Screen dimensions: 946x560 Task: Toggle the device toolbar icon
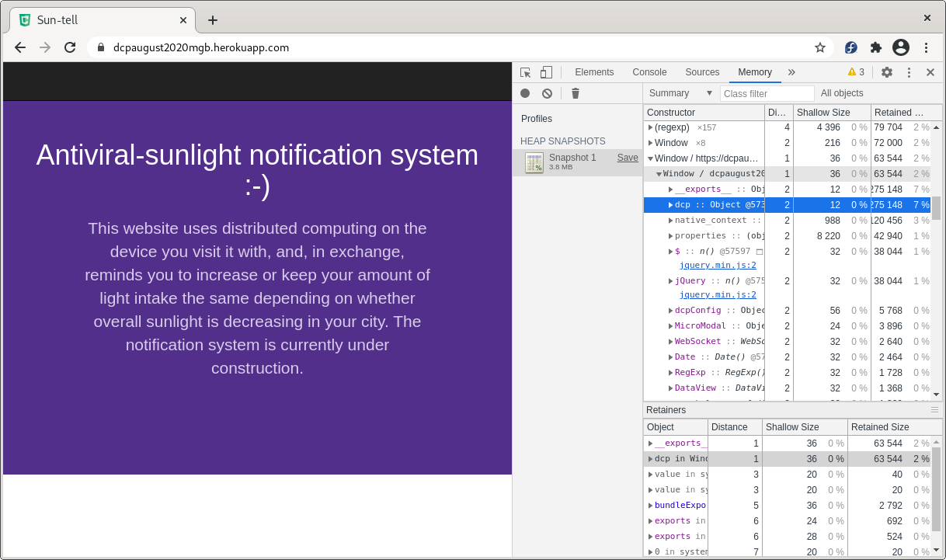click(546, 72)
